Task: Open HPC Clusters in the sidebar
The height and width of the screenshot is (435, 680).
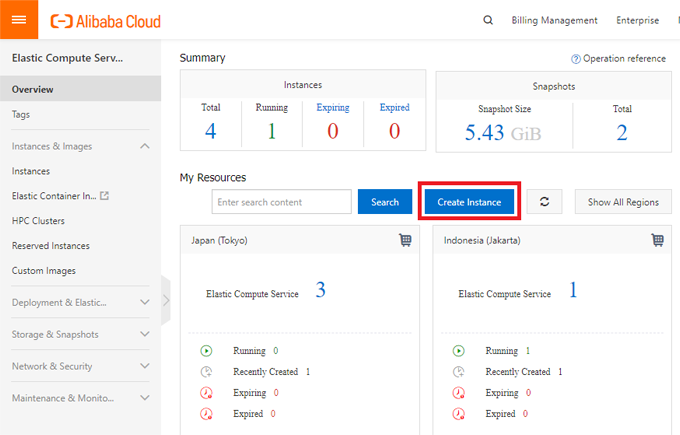Action: click(38, 221)
